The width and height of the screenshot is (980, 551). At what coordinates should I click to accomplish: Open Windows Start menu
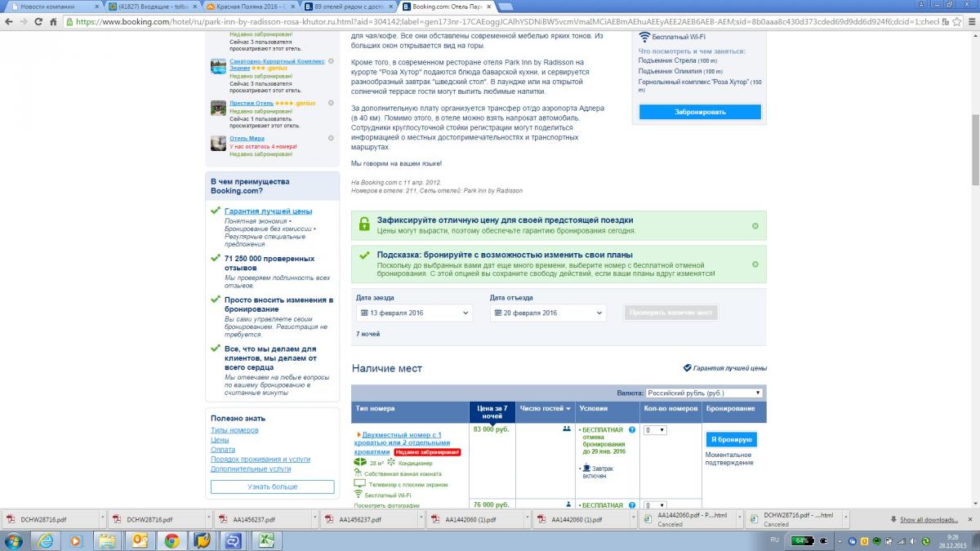point(14,540)
